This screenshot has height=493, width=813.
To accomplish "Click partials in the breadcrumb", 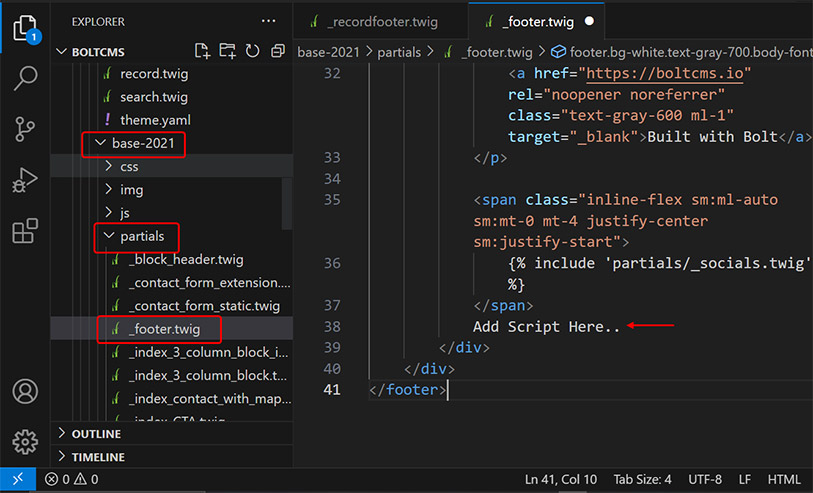I will 399,52.
